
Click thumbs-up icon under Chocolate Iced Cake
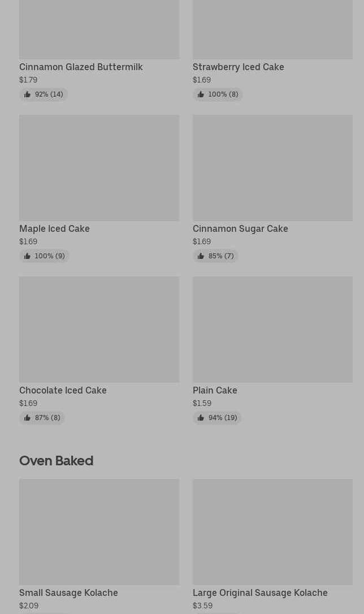(x=27, y=418)
